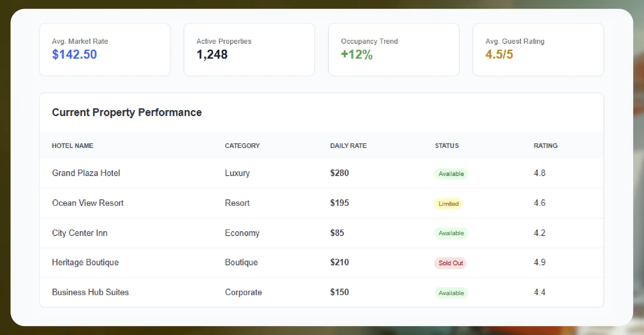The image size is (644, 335).
Task: Select the Active Properties count 1,248
Action: pyautogui.click(x=212, y=55)
